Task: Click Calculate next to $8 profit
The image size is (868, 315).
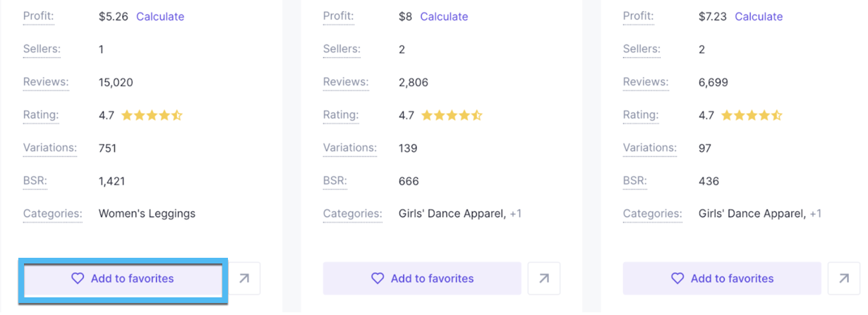Action: coord(444,16)
